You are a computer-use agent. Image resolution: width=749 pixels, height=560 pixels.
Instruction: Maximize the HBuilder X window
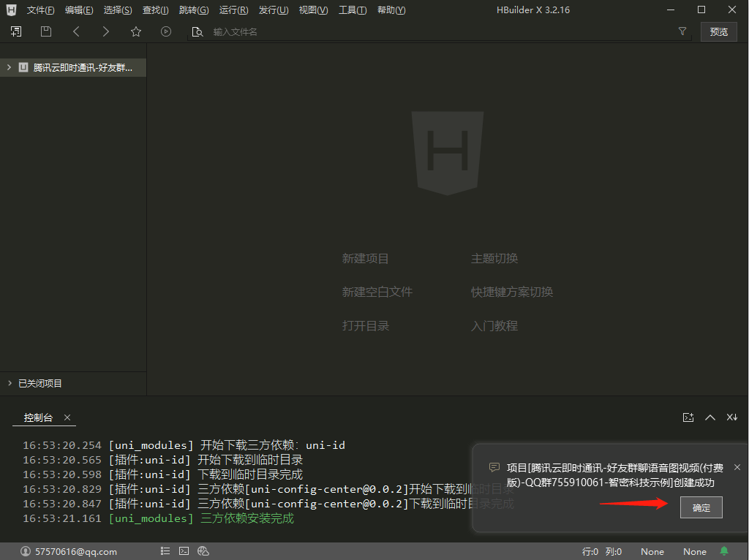point(701,10)
